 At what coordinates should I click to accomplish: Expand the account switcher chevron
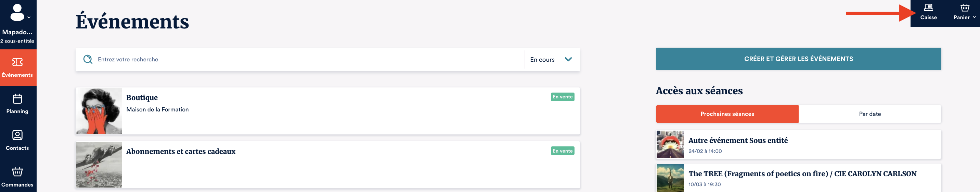click(x=29, y=17)
